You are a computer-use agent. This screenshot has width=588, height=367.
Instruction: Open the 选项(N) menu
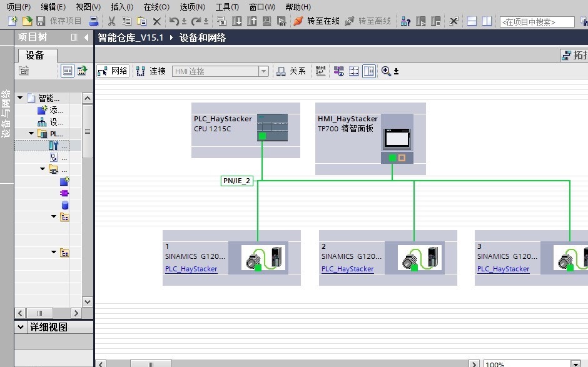pyautogui.click(x=193, y=7)
